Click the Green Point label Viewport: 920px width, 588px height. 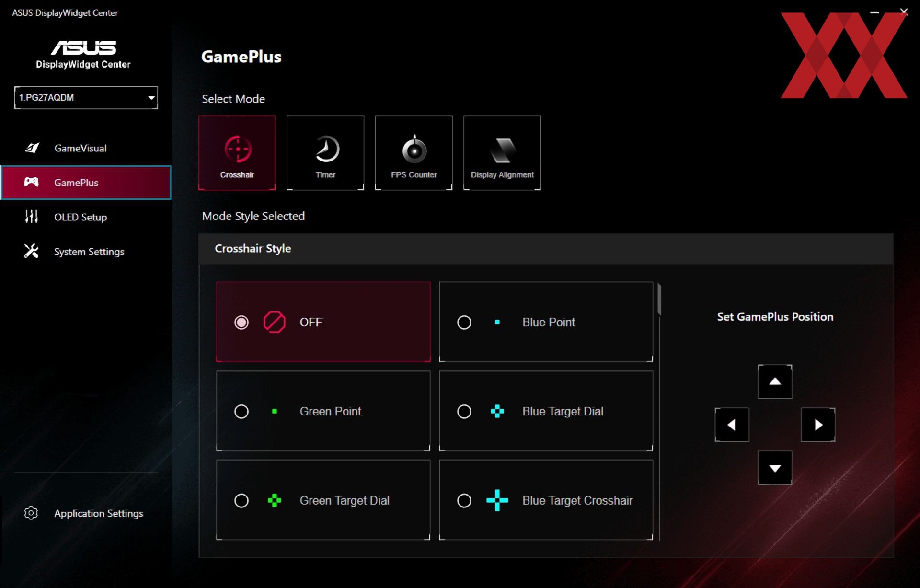coord(330,411)
